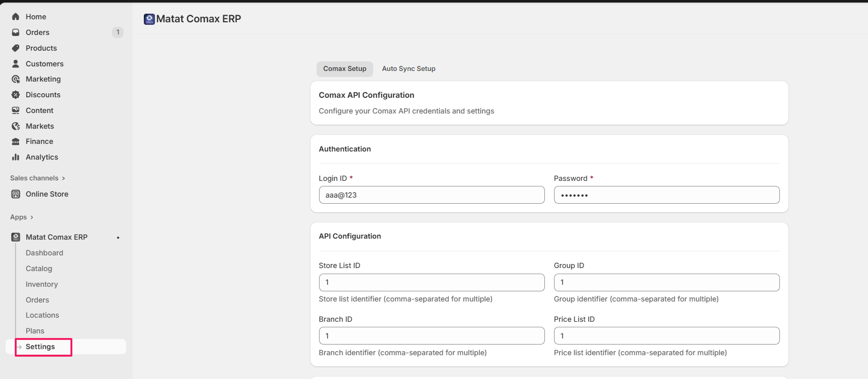Open the Dashboard page under Matat Comax ERP
The height and width of the screenshot is (379, 868).
click(45, 253)
